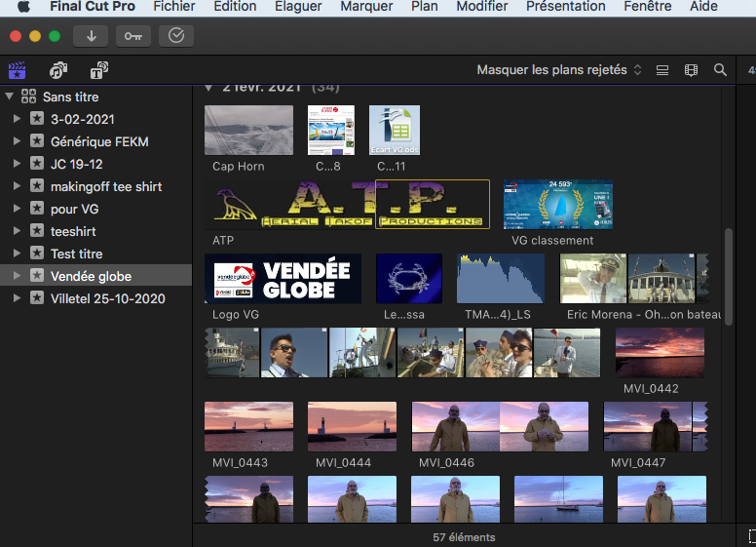Open the Final Cut Pro application menu
Screen dimensions: 756x547
[93, 7]
